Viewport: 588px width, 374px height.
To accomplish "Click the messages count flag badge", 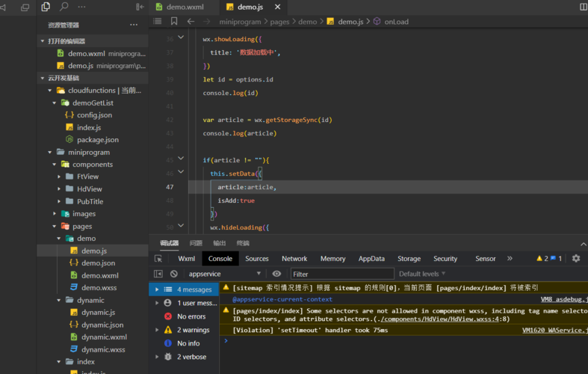I will pyautogui.click(x=556, y=258).
